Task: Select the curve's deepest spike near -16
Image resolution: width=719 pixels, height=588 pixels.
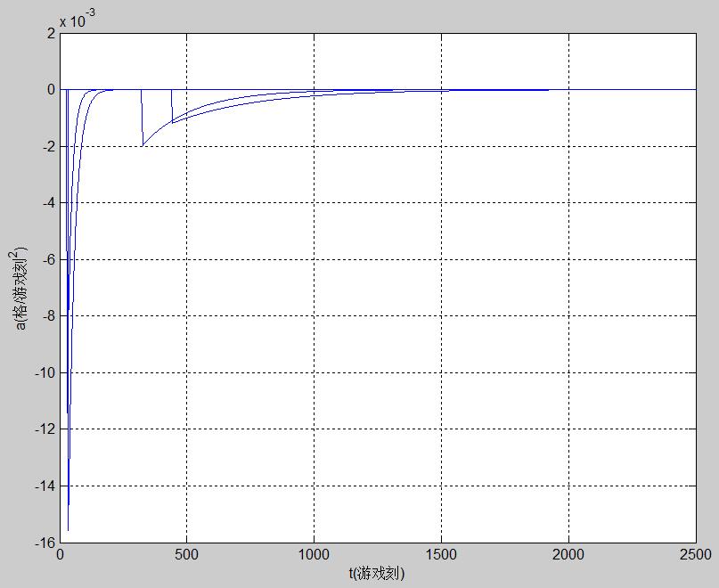Action: coord(69,530)
